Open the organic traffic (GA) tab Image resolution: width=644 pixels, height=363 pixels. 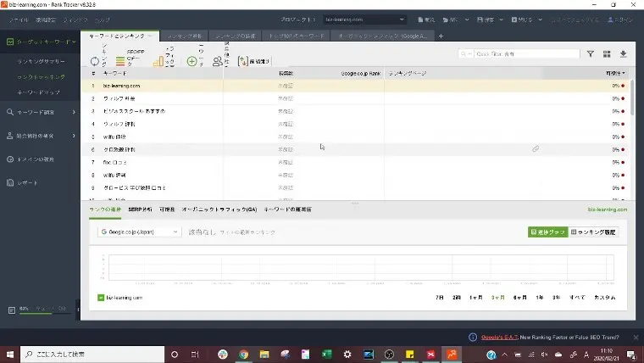pos(219,209)
